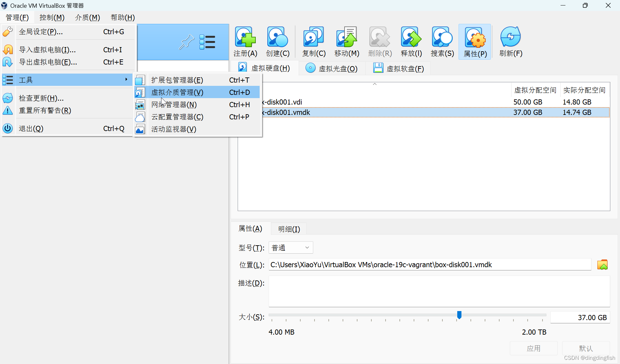The image size is (620, 364).
Task: Click the 应用 apply button
Action: [x=533, y=349]
